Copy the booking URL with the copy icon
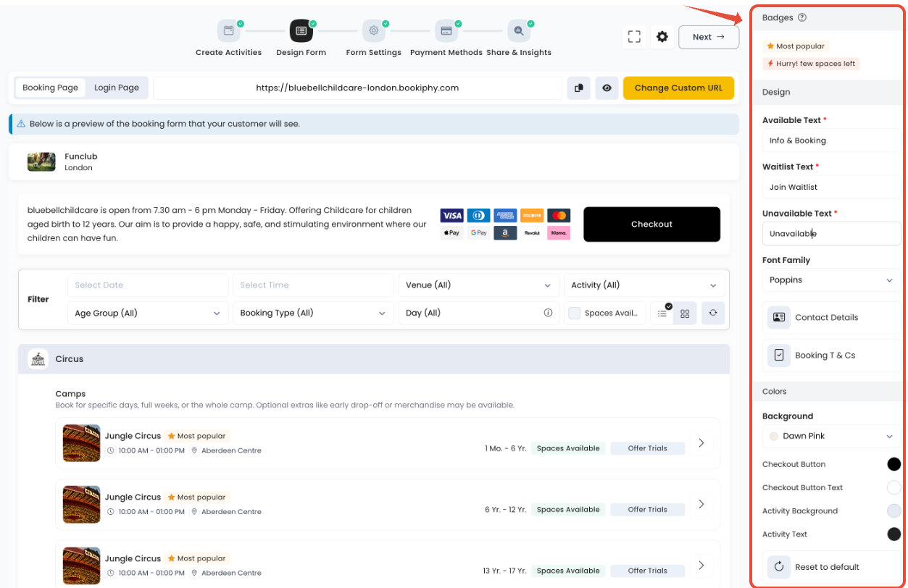The height and width of the screenshot is (588, 908). point(578,88)
